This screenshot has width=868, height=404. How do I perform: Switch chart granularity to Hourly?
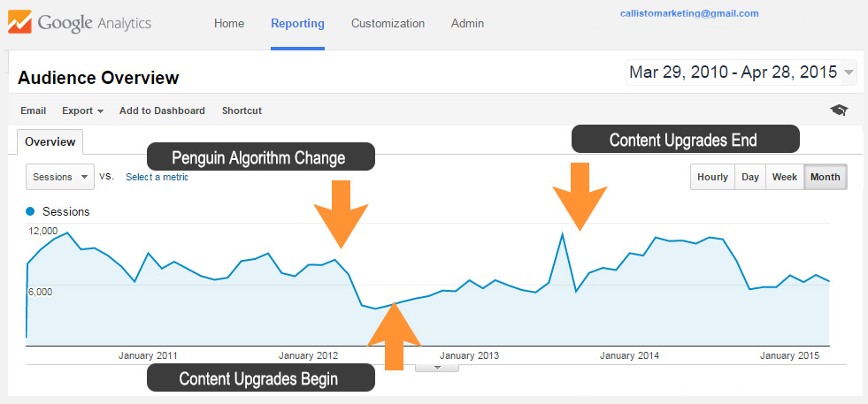click(x=712, y=177)
